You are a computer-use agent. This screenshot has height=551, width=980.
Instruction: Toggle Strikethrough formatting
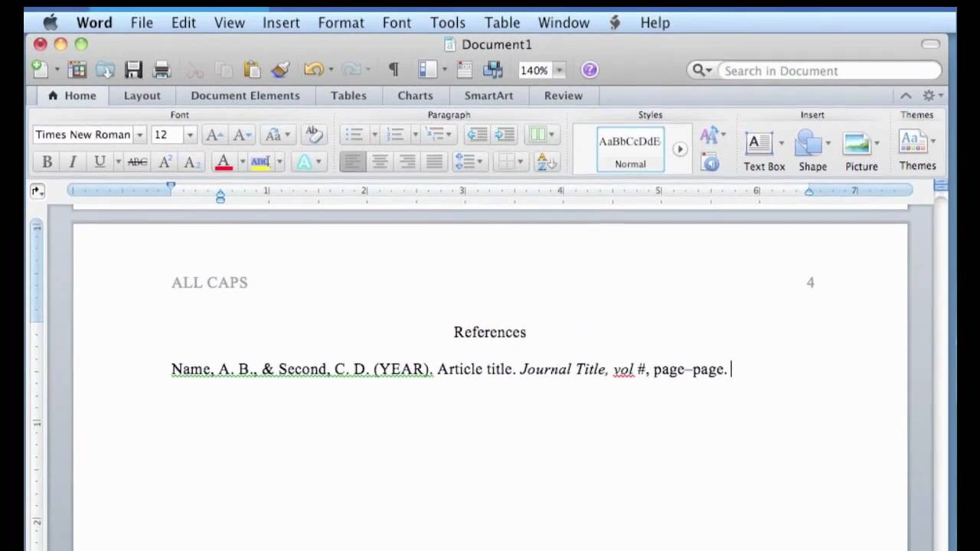137,161
